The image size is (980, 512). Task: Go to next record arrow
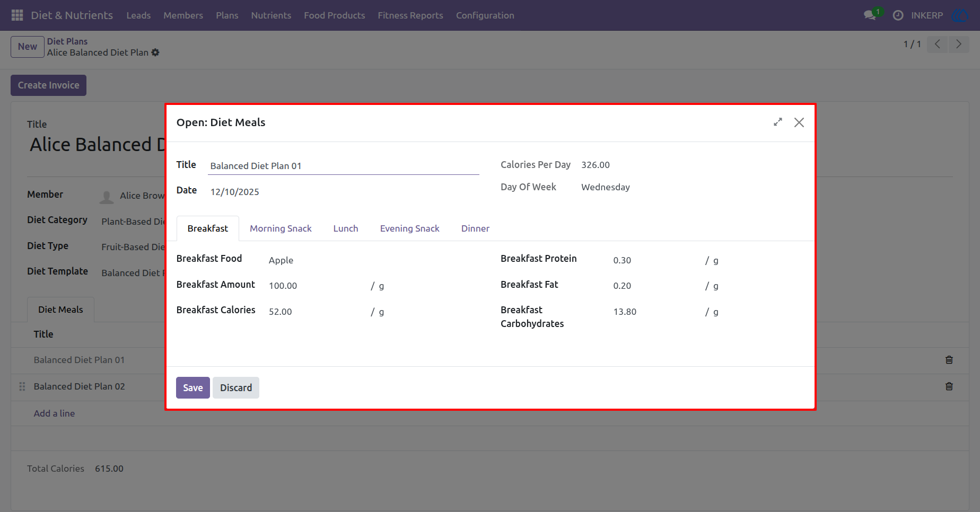[958, 44]
